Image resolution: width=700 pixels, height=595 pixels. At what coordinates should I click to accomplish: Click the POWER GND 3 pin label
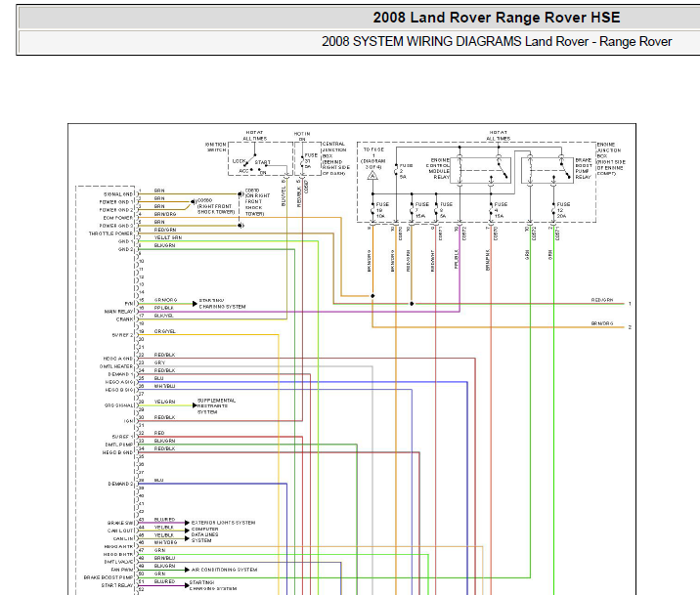pyautogui.click(x=116, y=226)
